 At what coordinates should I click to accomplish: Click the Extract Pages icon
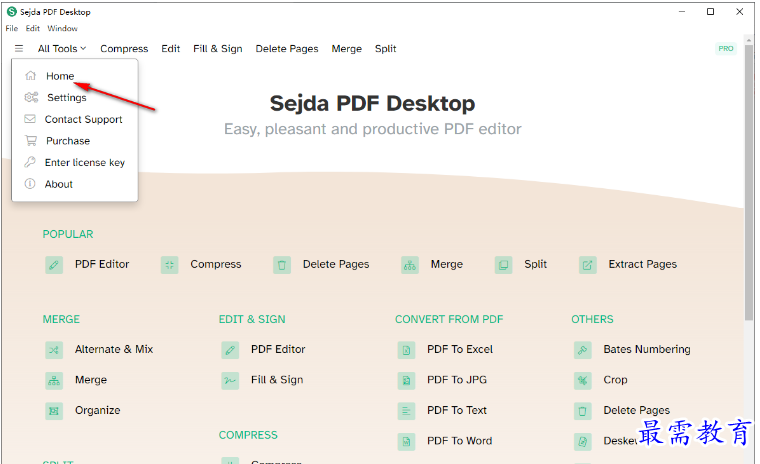click(587, 265)
